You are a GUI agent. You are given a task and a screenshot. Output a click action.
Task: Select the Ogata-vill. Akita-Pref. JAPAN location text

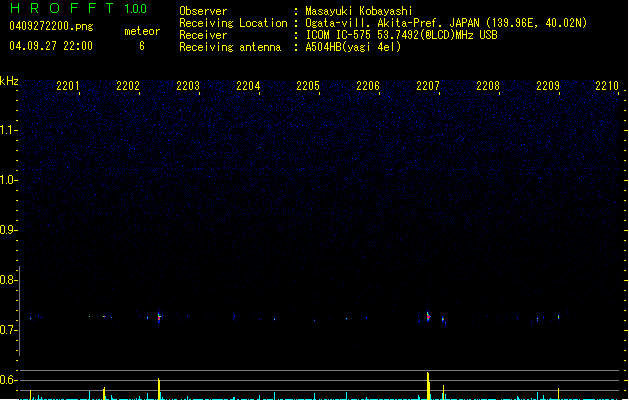[446, 23]
